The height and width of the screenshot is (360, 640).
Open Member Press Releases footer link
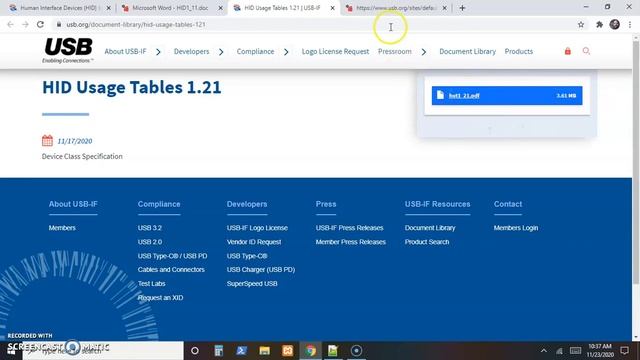point(351,242)
